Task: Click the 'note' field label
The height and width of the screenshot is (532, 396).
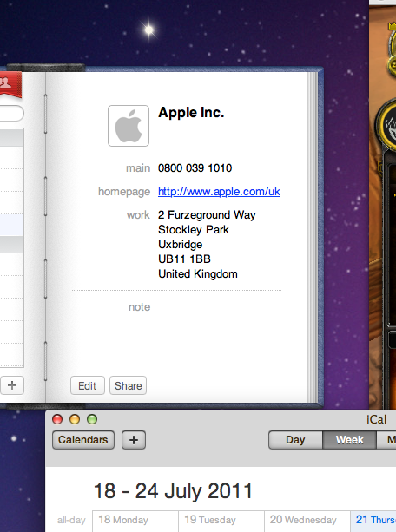Action: (x=139, y=307)
